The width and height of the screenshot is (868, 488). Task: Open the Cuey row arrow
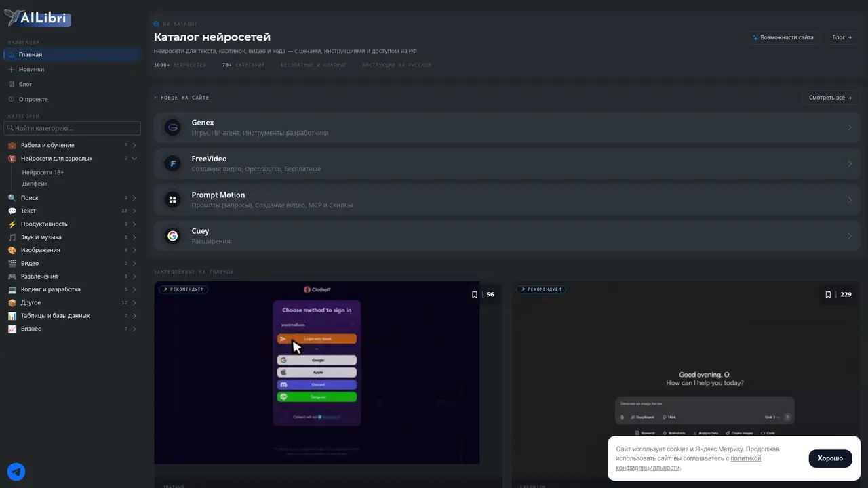tap(850, 236)
